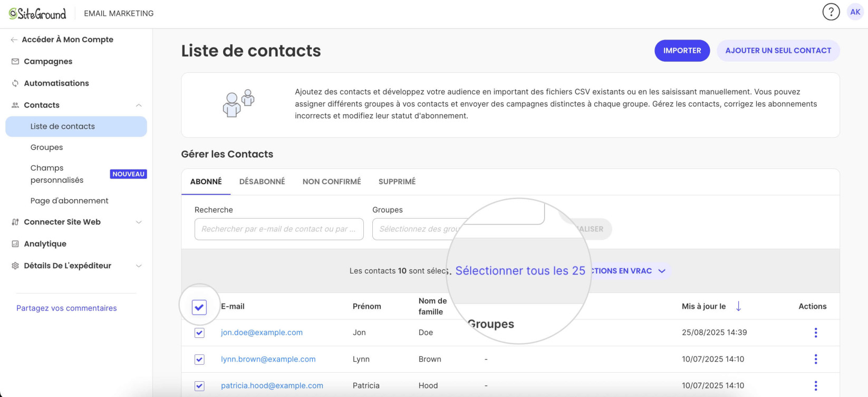
Task: Uncheck the lynn.brown@example.com checkbox
Action: 199,360
